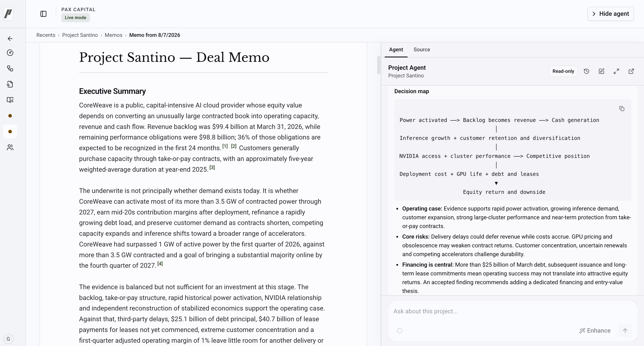
Task: Copy the Decision map code block
Action: pos(622,108)
